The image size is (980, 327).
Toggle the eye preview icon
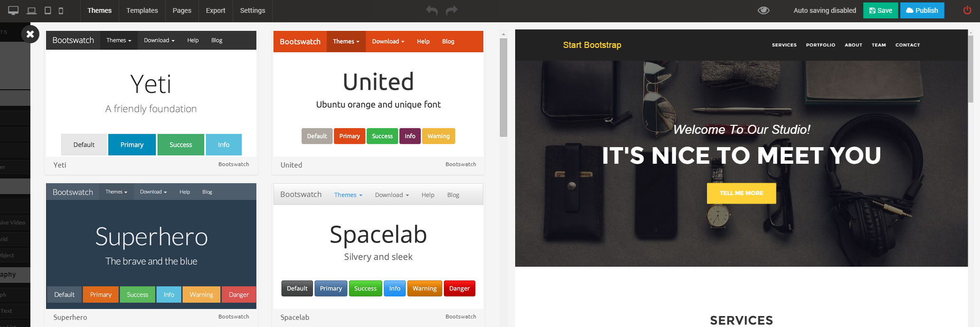763,10
